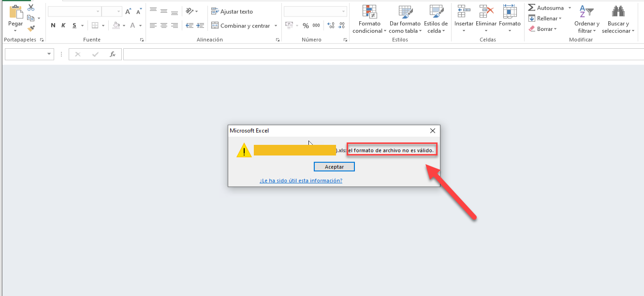Viewport: 644px width, 296px height.
Task: Click the Formato cells icon
Action: coord(510,12)
